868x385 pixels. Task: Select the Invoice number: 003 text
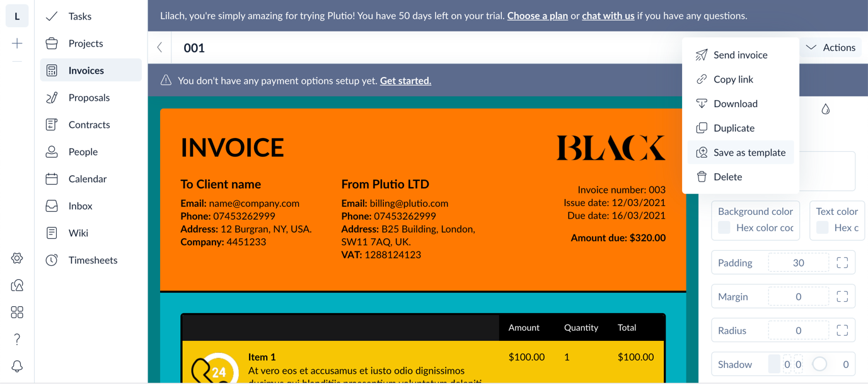[622, 190]
